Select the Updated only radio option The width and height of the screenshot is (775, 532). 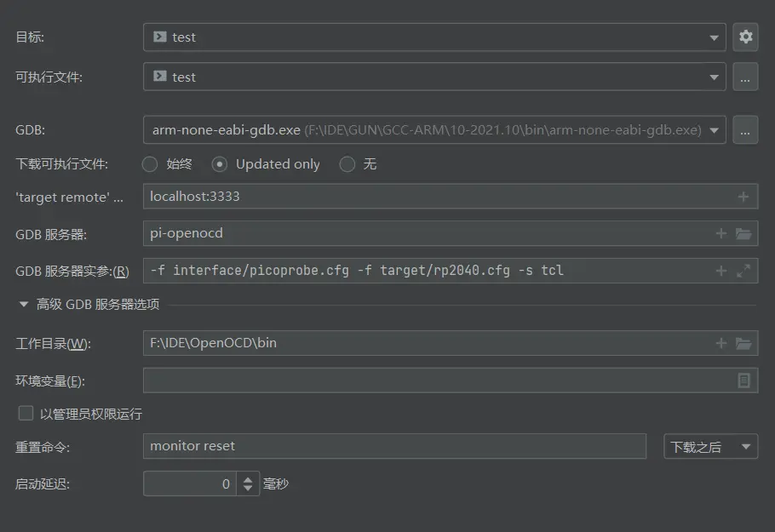coord(220,164)
